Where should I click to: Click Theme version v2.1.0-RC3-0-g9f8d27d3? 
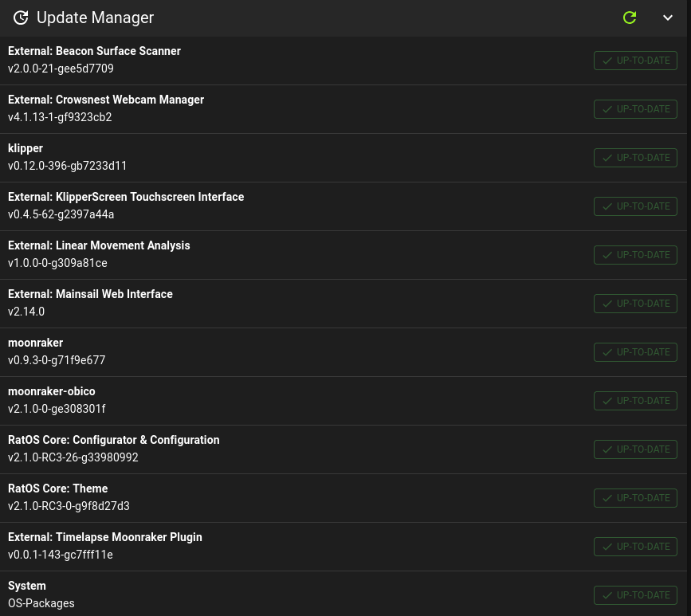[69, 506]
